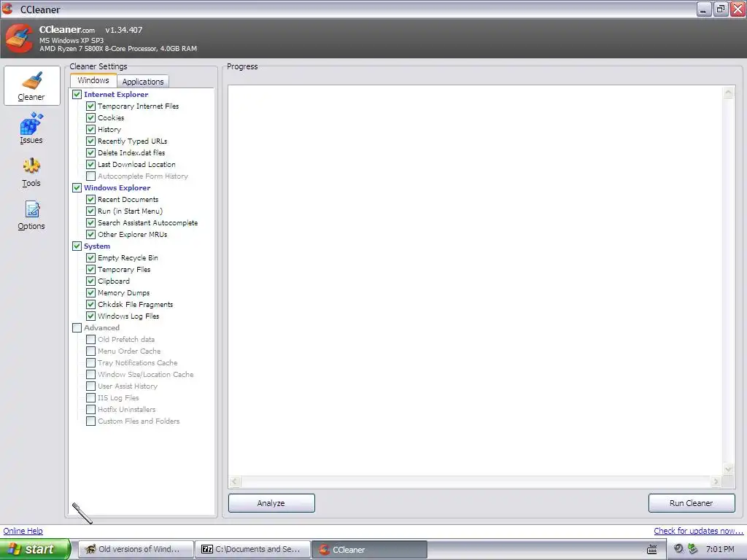747x560 pixels.
Task: Click the CCleaner title bar icon
Action: point(7,9)
